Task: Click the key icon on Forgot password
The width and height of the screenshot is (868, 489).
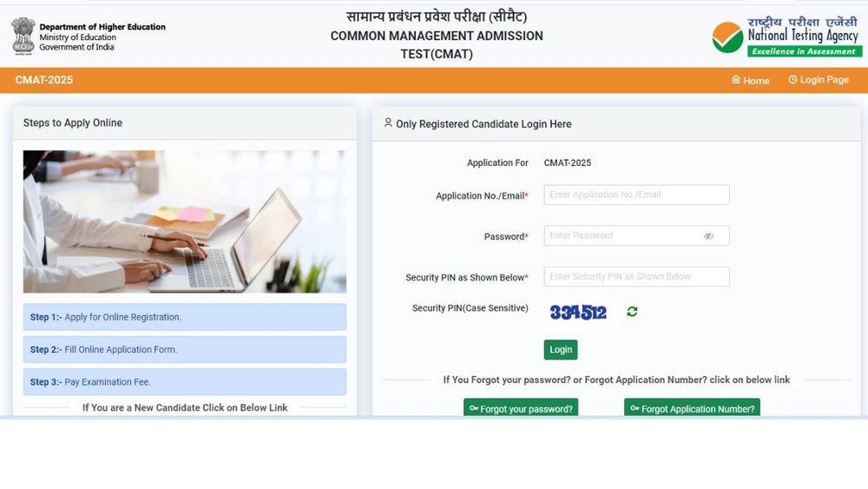Action: click(x=474, y=408)
